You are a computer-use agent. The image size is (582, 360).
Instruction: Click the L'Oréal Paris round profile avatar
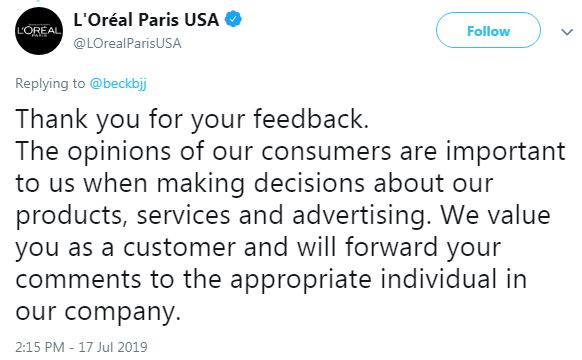39,31
